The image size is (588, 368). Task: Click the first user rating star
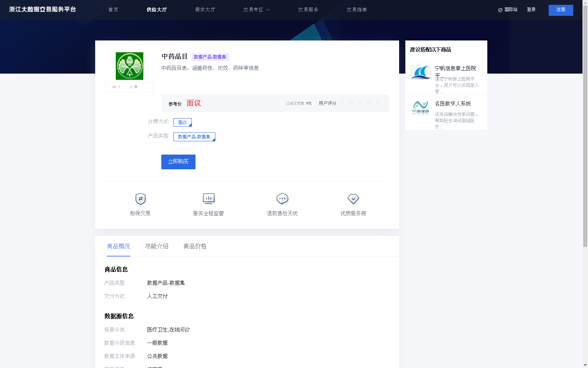(343, 103)
